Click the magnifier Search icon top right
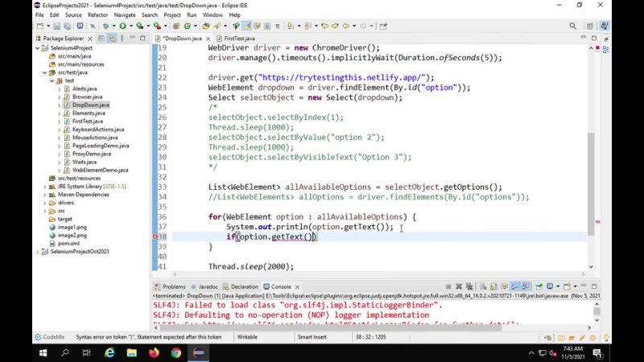Screen dimensions: 644x362 [x=572, y=26]
